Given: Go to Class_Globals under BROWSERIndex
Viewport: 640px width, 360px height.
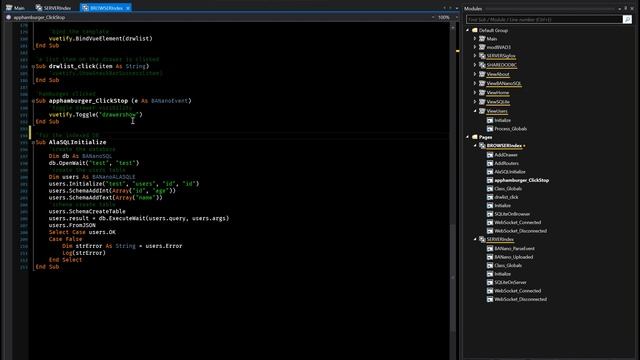Looking at the screenshot, I should [508, 189].
